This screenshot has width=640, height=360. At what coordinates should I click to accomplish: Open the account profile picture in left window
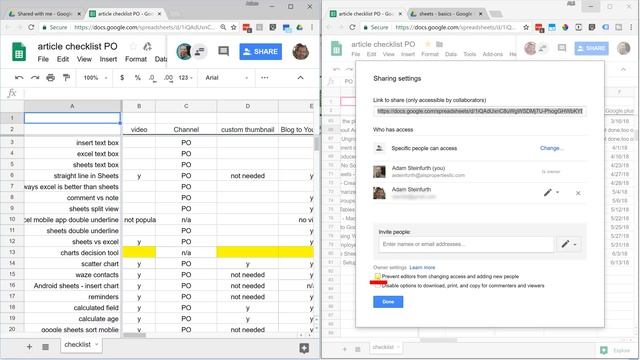(300, 51)
